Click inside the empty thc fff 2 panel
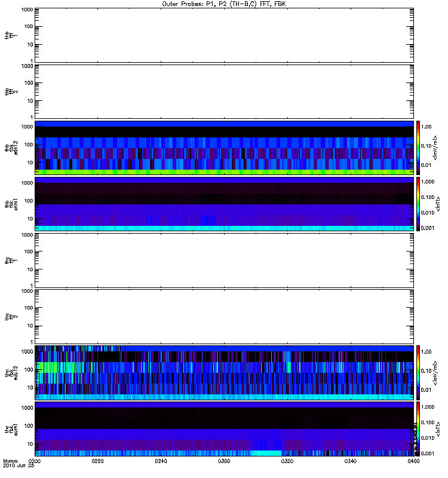Viewport: 448px width, 478px height. click(224, 317)
